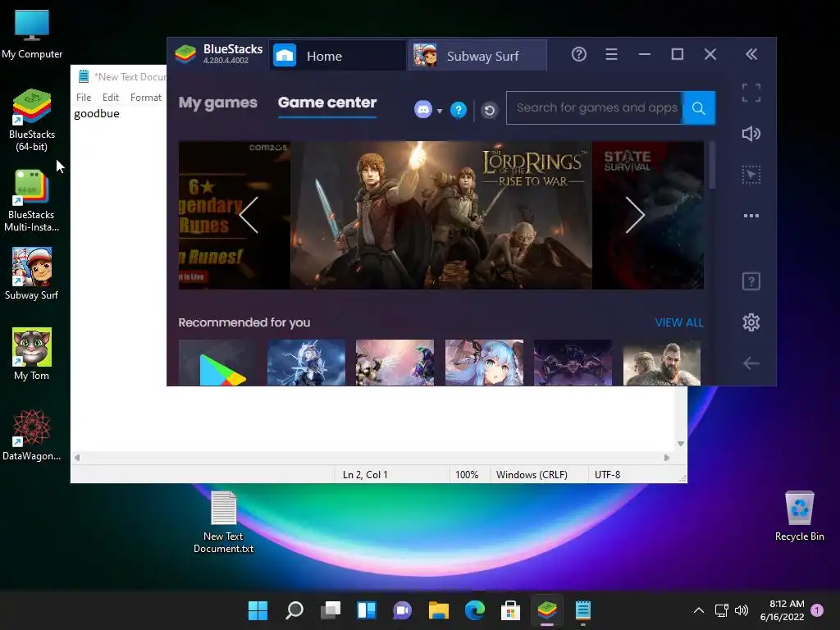
Task: Click Notepad scroll-down arrow
Action: point(680,444)
